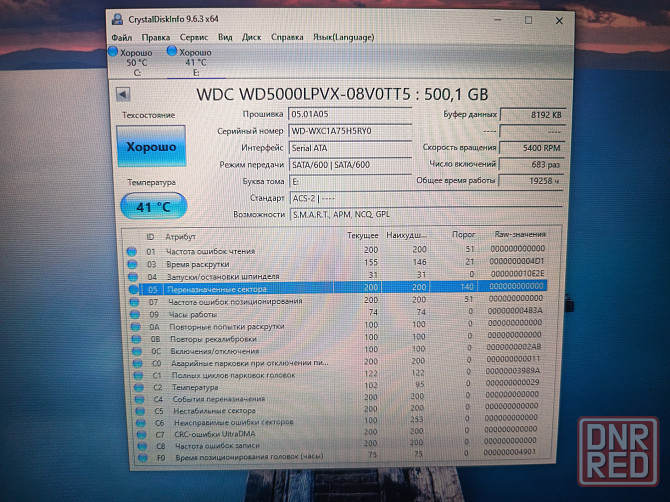
Task: Open the Сервис menu
Action: click(194, 37)
